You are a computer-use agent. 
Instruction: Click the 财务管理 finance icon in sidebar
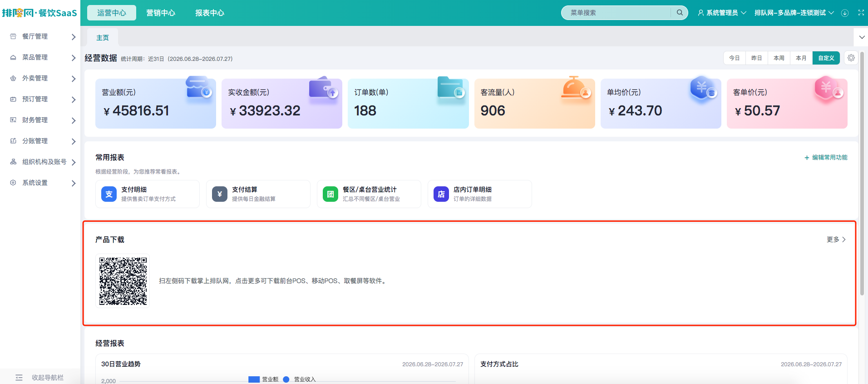click(13, 120)
